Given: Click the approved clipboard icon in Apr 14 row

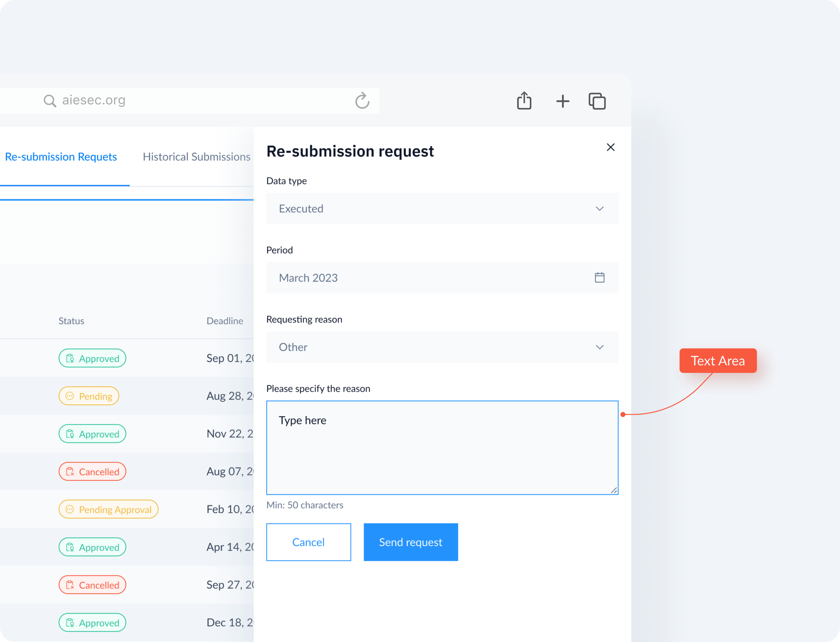Looking at the screenshot, I should pyautogui.click(x=70, y=547).
